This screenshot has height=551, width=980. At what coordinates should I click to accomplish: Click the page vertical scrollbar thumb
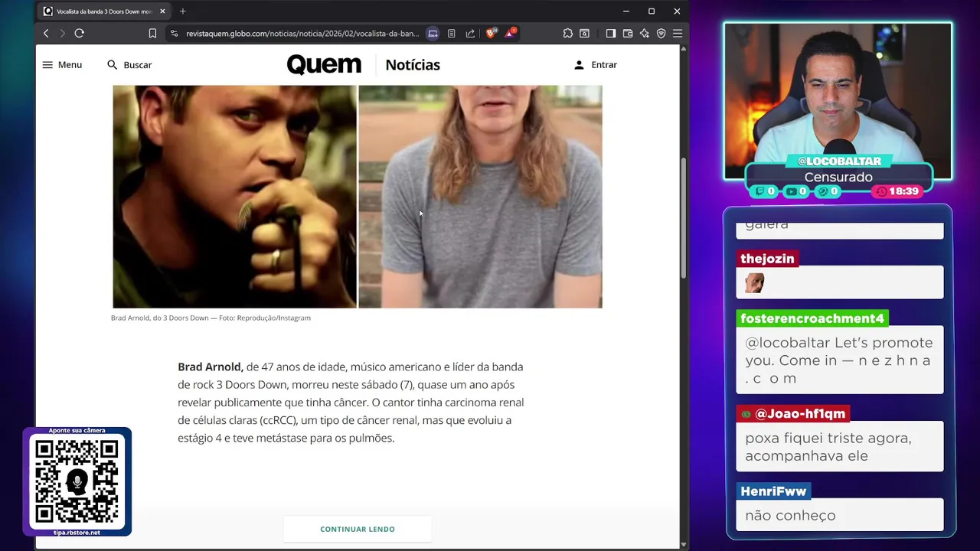pyautogui.click(x=683, y=218)
